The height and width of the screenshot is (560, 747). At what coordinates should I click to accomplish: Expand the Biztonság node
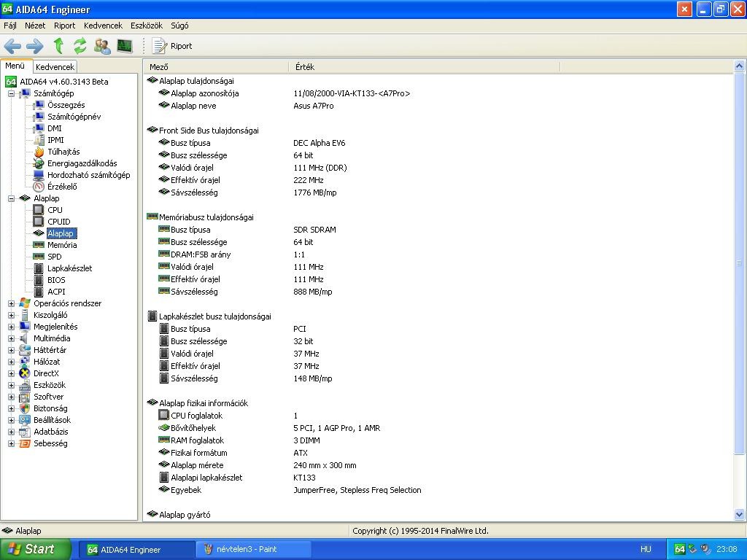coord(11,408)
